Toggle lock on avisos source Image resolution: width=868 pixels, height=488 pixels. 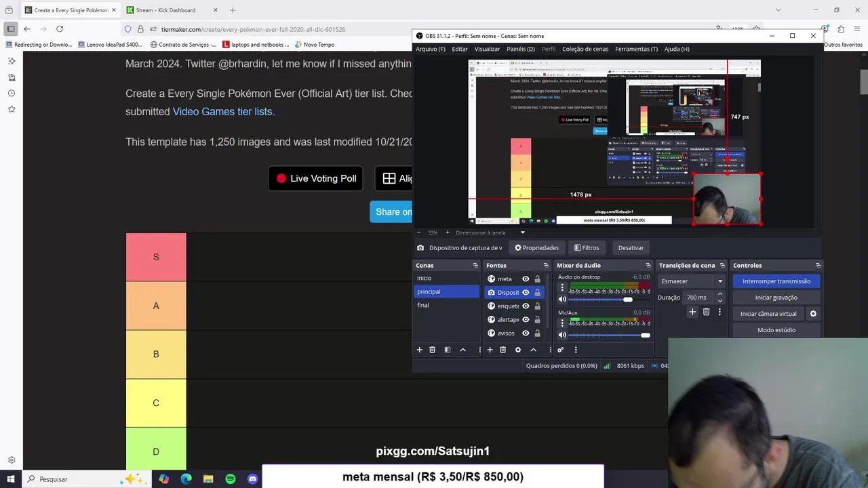pyautogui.click(x=538, y=333)
